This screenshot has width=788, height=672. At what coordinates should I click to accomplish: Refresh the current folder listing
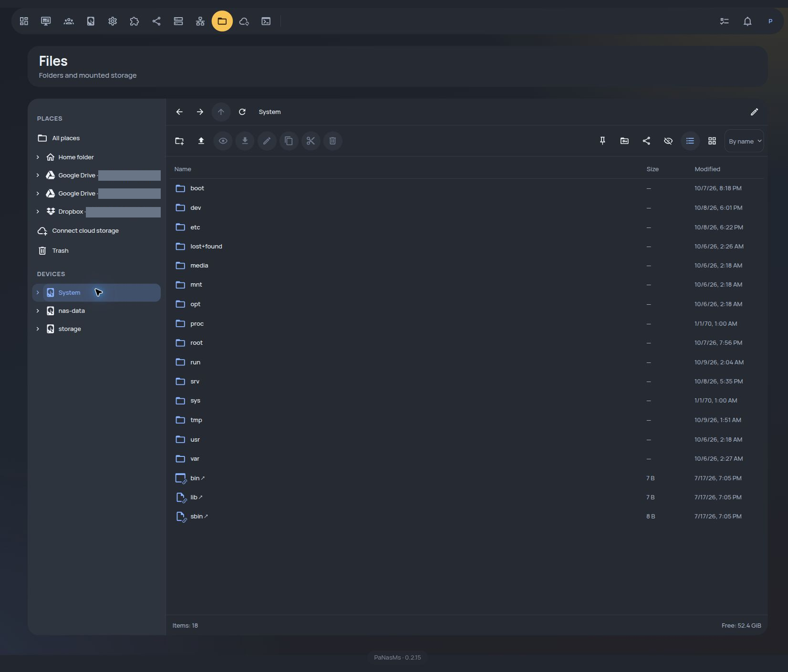coord(242,112)
